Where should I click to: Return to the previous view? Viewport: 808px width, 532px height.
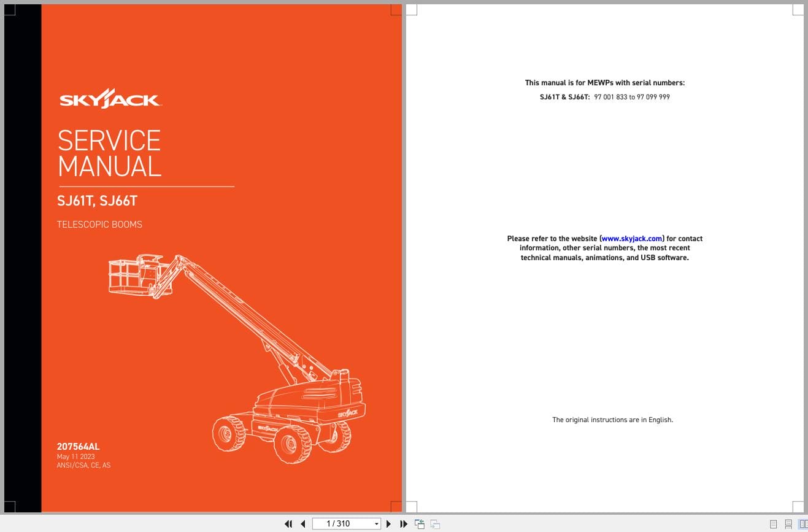click(420, 523)
